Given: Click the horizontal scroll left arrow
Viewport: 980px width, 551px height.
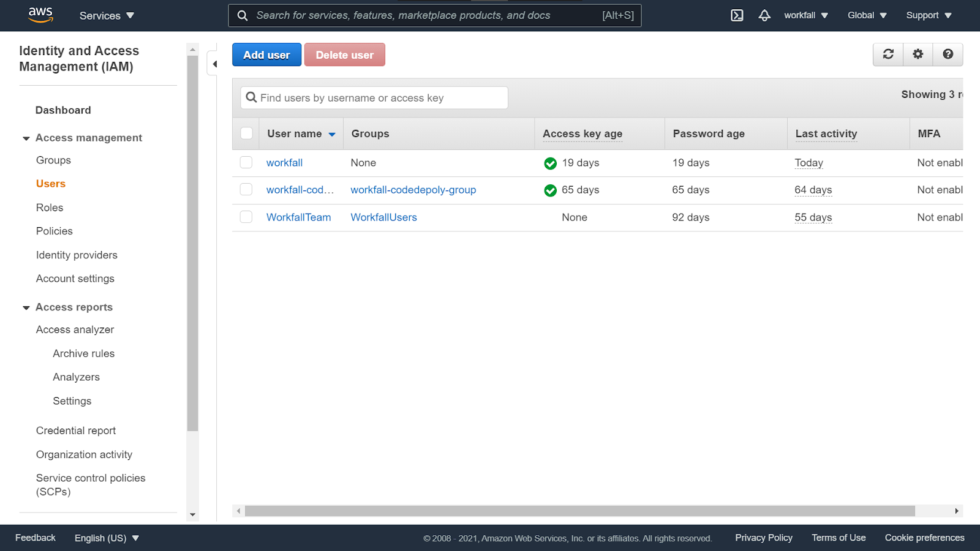Looking at the screenshot, I should click(x=238, y=511).
